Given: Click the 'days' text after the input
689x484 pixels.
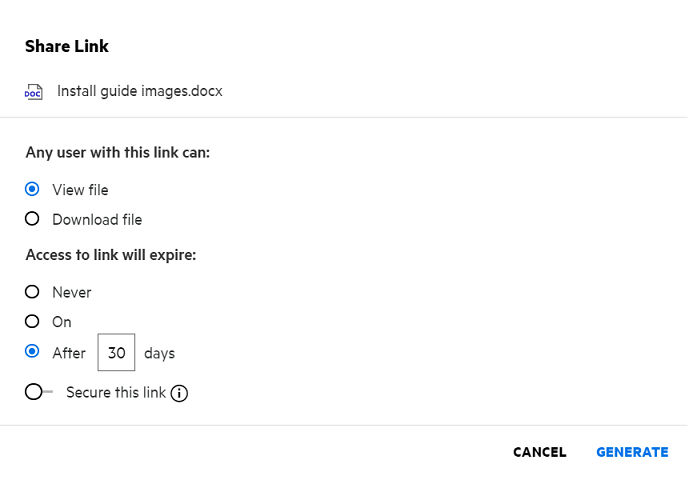Looking at the screenshot, I should click(160, 353).
